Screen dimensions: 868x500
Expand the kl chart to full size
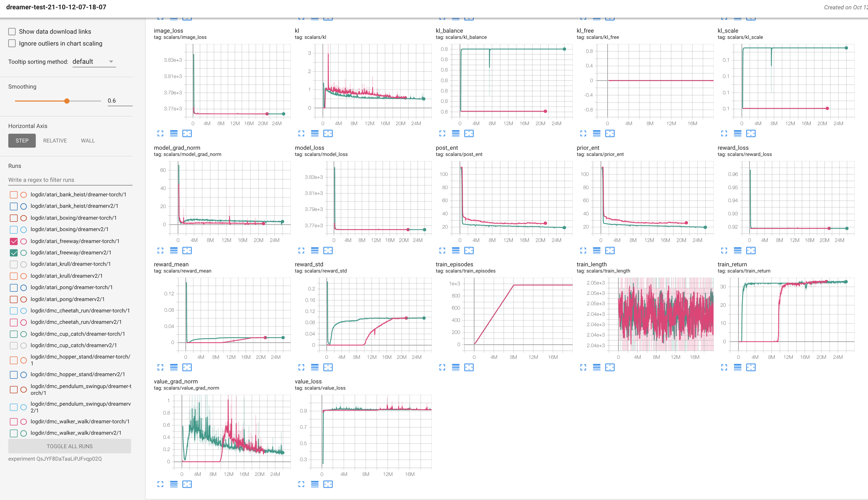(301, 133)
